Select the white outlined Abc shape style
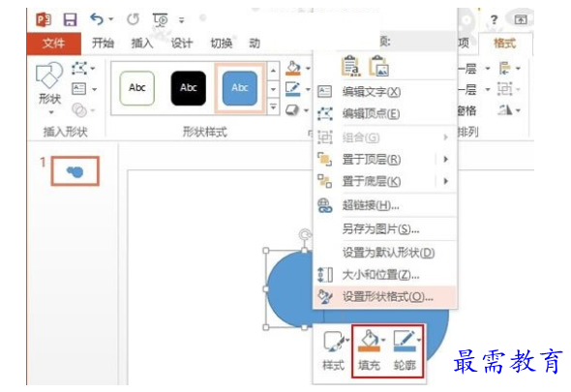The height and width of the screenshot is (392, 571). coord(136,88)
